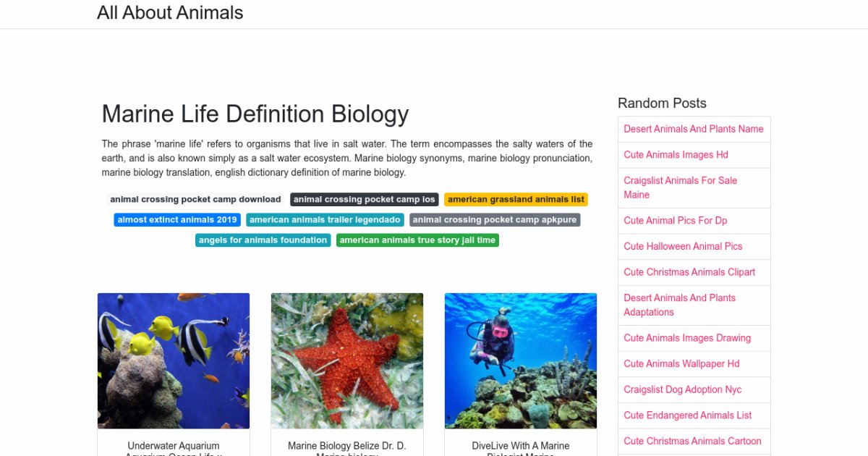Open Desert Animals And Plants Name post
868x456 pixels.
pyautogui.click(x=694, y=129)
